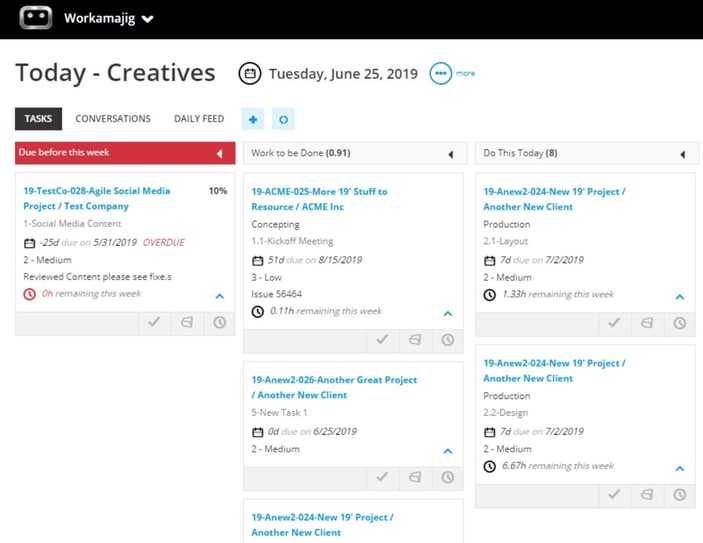The height and width of the screenshot is (543, 703).
Task: Click the more options ellipsis icon
Action: 441,73
